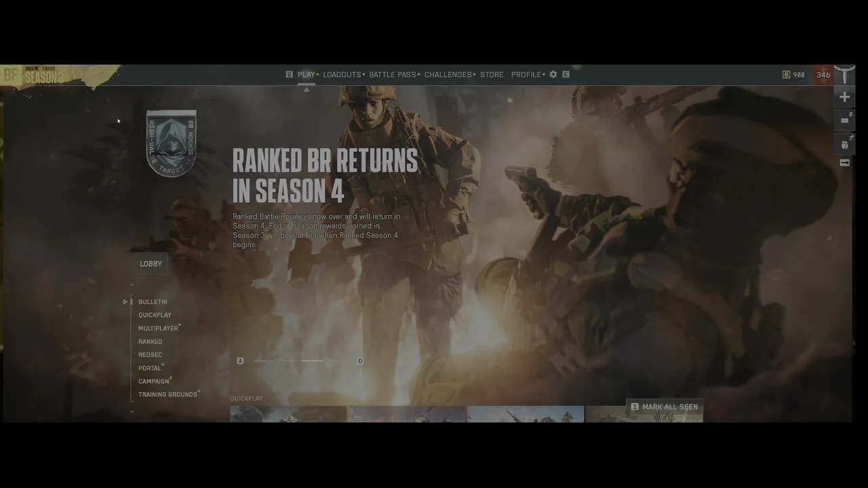The image size is (868, 488).
Task: Go to the CHALLENGES tab
Action: (x=448, y=75)
